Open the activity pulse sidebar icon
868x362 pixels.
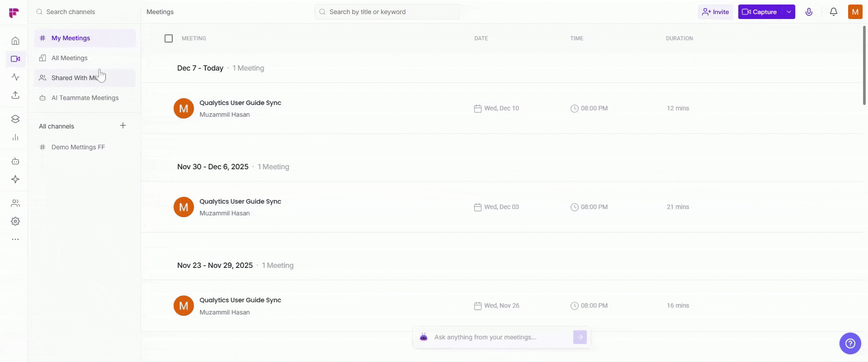[15, 77]
